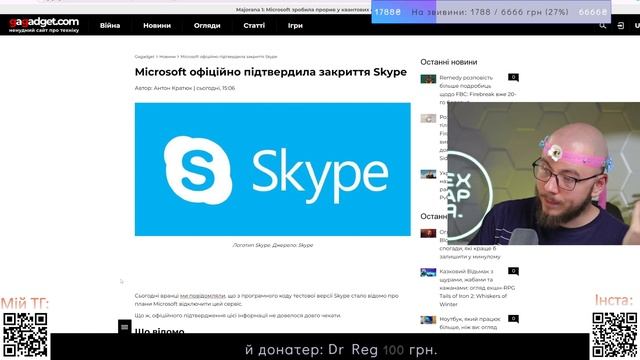Open the 'Ігри' menu section

click(x=295, y=25)
